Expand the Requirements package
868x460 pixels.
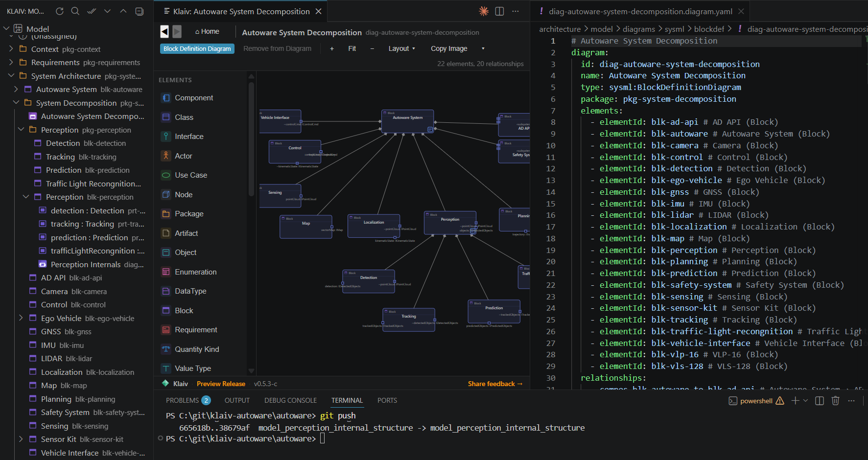[11, 63]
